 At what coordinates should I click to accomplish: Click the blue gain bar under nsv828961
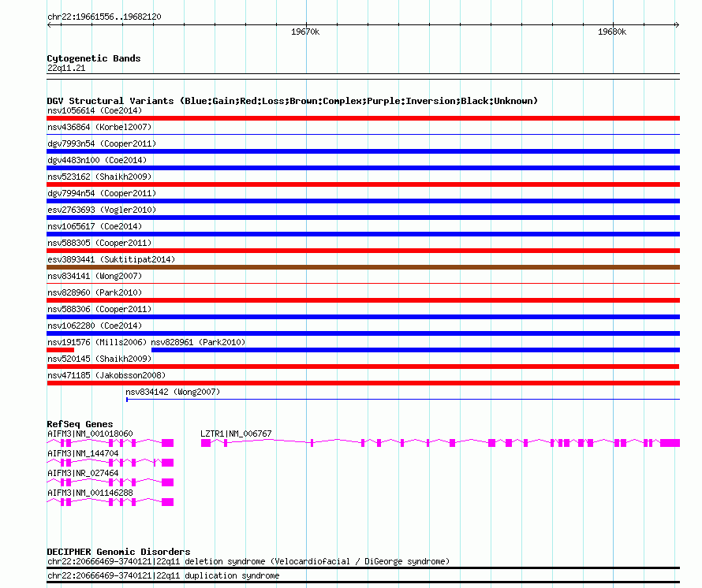[x=416, y=350]
